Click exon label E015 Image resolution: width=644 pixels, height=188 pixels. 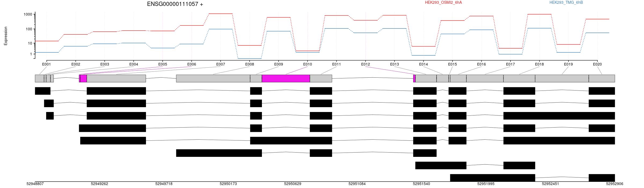point(452,64)
